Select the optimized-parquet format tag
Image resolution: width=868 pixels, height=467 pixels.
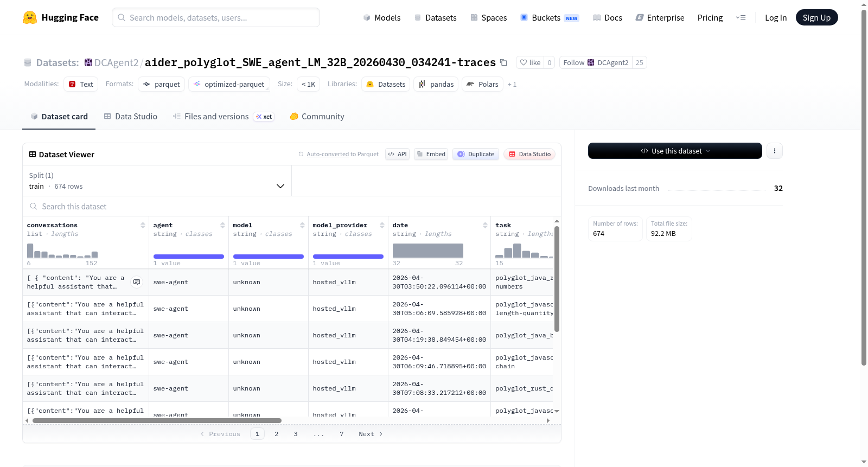tap(229, 84)
